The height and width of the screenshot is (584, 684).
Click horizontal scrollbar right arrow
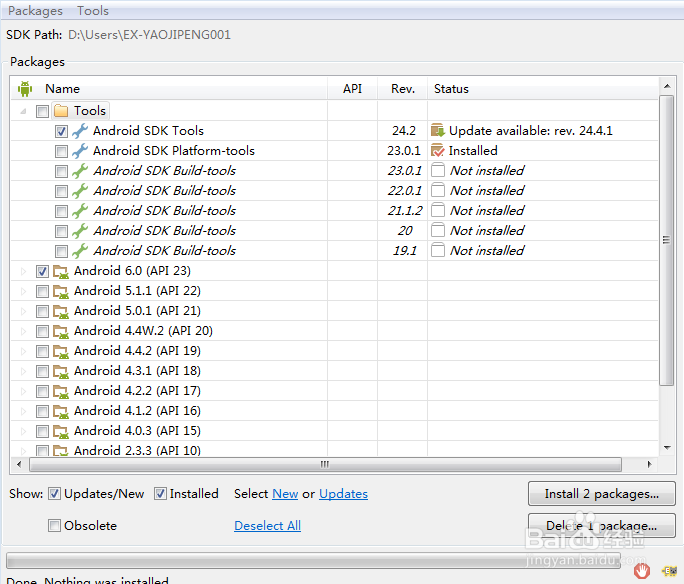click(650, 464)
